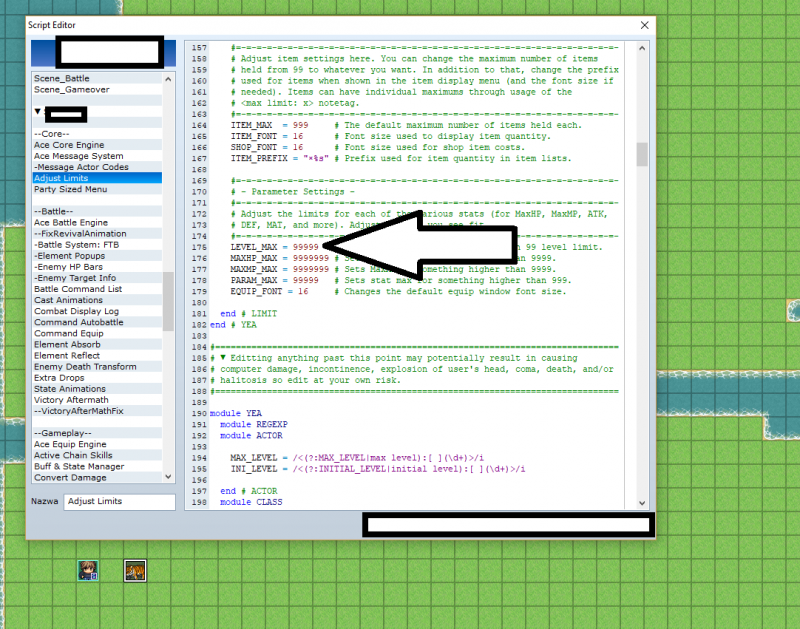Click the LEVEL_MAX value 99999 in code

(x=306, y=247)
